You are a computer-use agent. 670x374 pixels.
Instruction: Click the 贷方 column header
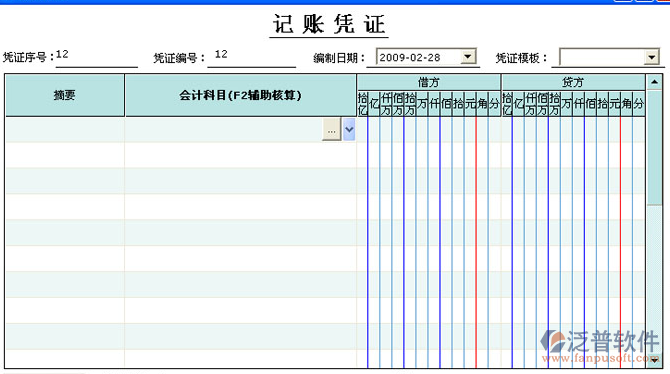point(573,82)
